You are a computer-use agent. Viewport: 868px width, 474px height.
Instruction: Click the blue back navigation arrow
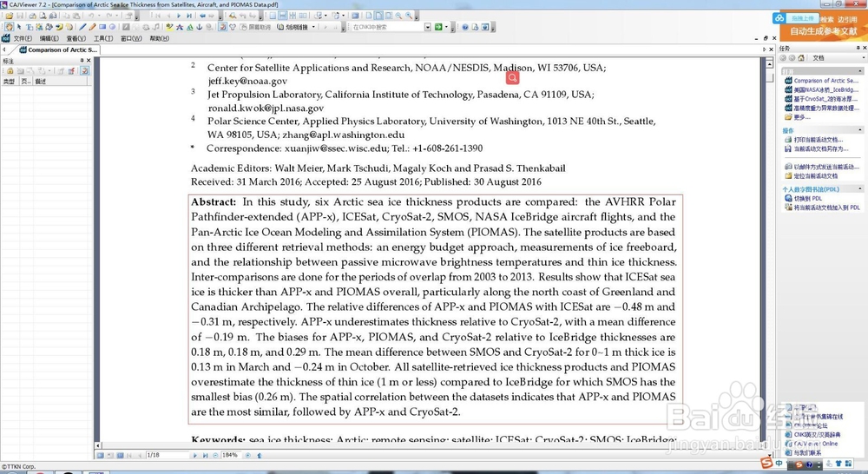pyautogui.click(x=202, y=16)
